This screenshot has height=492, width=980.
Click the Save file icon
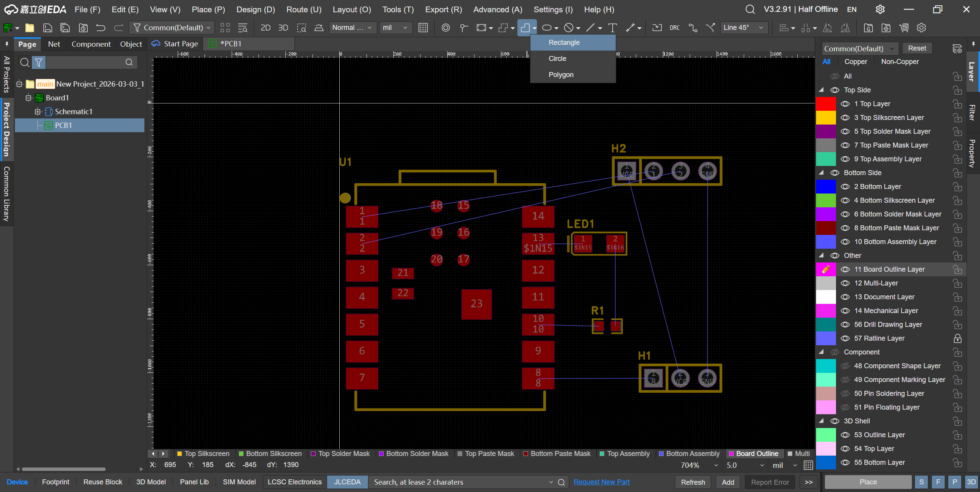pos(47,28)
